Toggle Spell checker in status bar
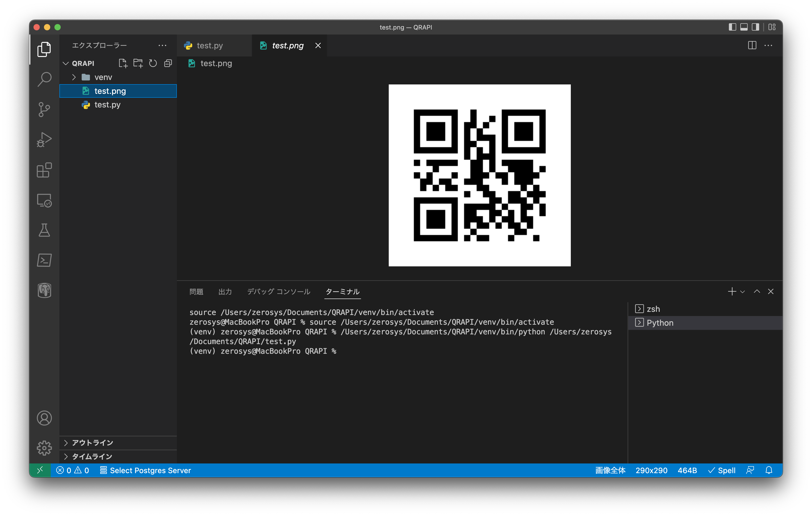The width and height of the screenshot is (812, 516). [722, 470]
